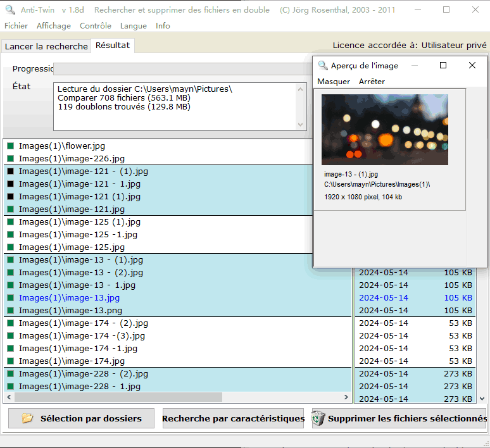Toggle the checkbox for image-13 - 1.jpg
This screenshot has height=448, width=490.
[11, 285]
